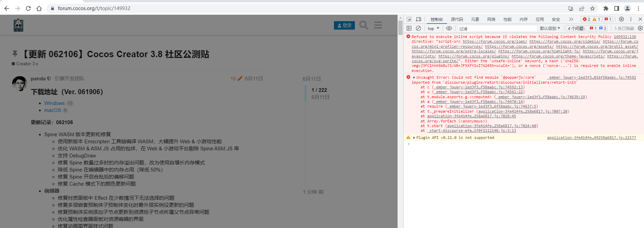Collapse the Uncaught Error stack trace
The height and width of the screenshot is (228, 644).
click(x=414, y=77)
